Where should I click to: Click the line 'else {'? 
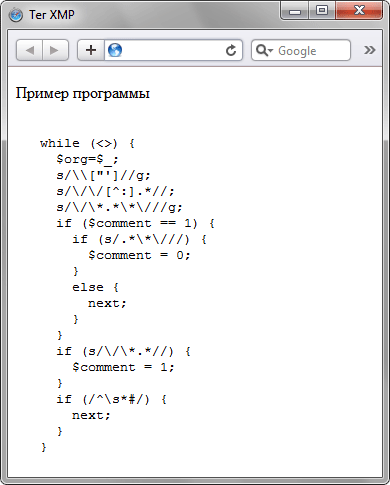click(95, 287)
